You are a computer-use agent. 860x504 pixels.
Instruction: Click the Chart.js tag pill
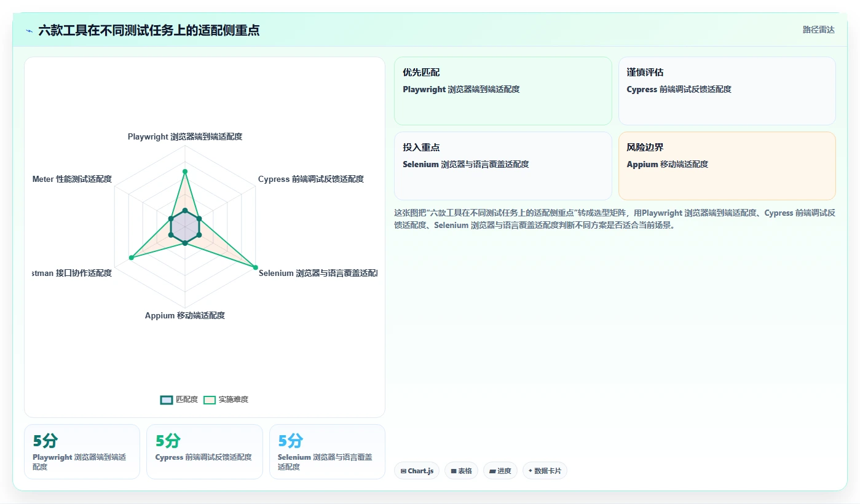tap(417, 471)
